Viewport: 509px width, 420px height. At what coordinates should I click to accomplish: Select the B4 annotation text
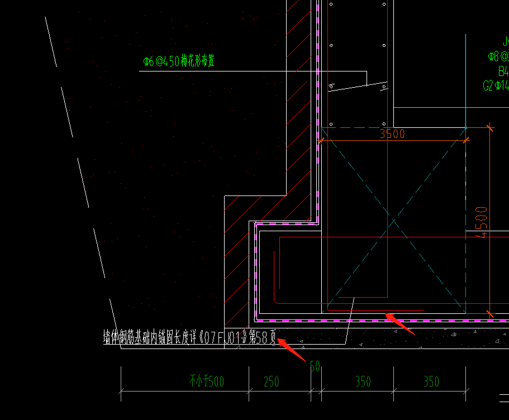coord(503,71)
